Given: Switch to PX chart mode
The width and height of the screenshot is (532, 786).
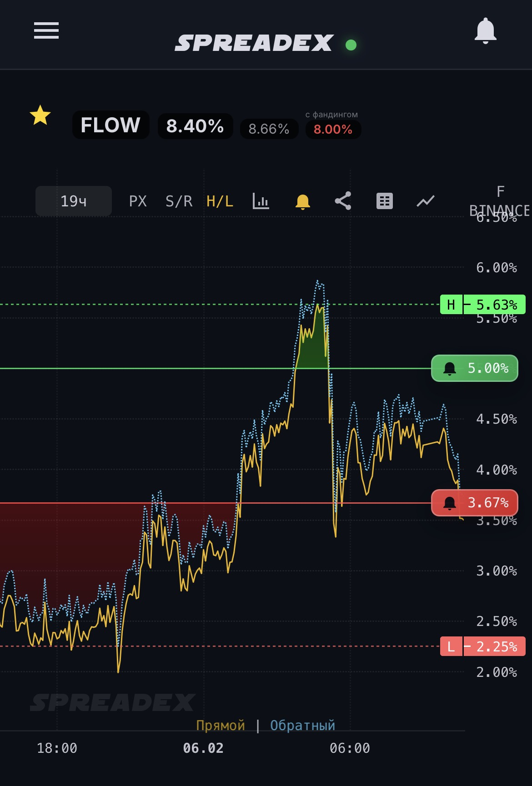Looking at the screenshot, I should point(138,201).
